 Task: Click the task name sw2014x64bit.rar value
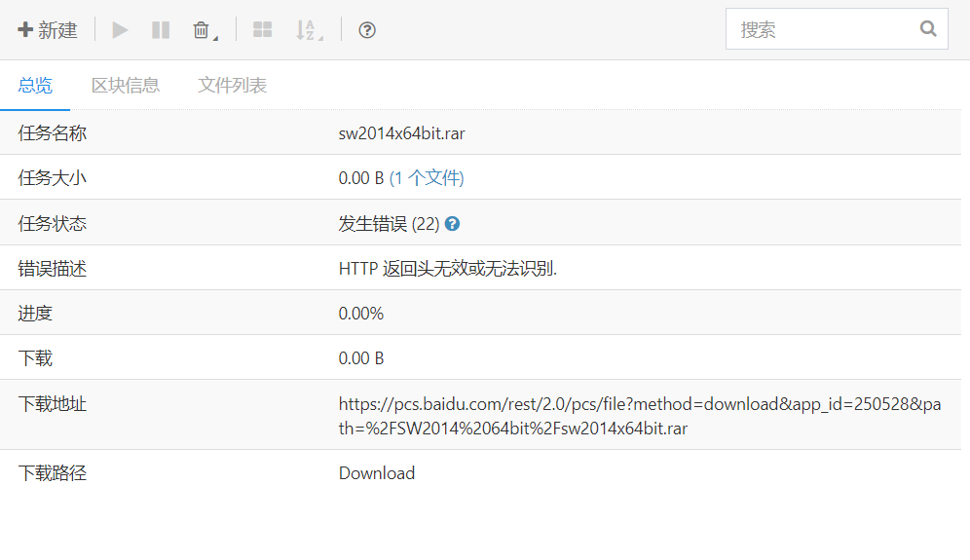pos(401,133)
